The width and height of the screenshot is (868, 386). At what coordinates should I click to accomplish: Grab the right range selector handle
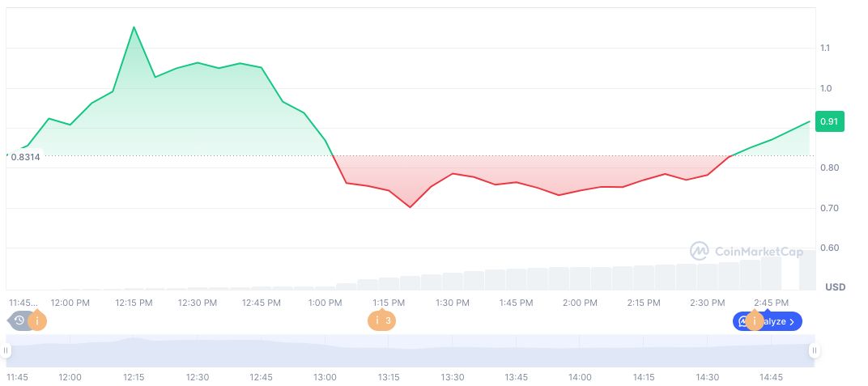click(814, 350)
